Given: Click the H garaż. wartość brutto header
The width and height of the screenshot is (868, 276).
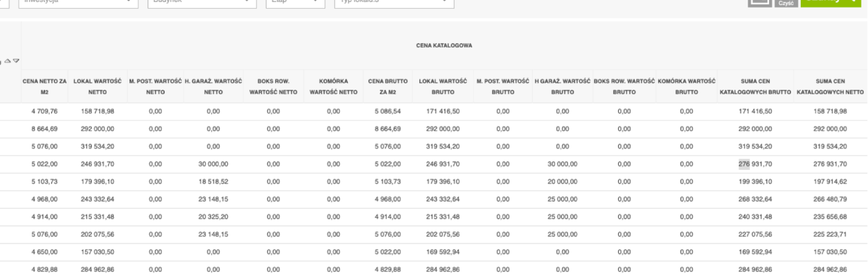Looking at the screenshot, I should (x=562, y=87).
